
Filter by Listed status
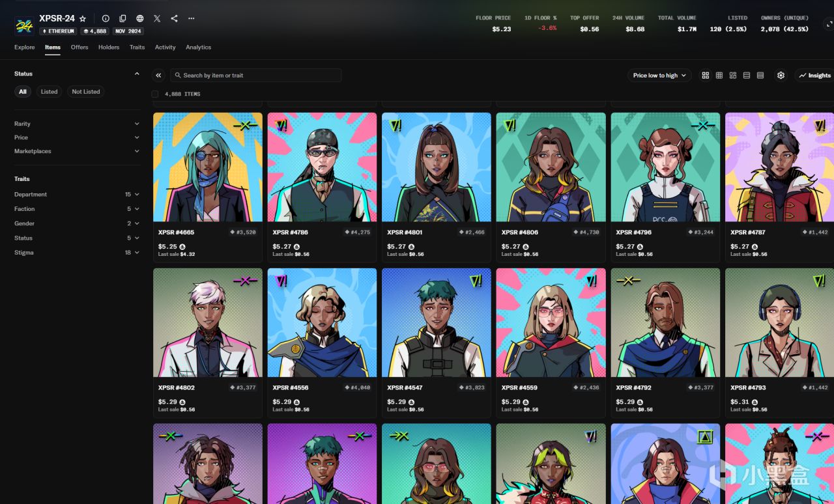pyautogui.click(x=50, y=92)
